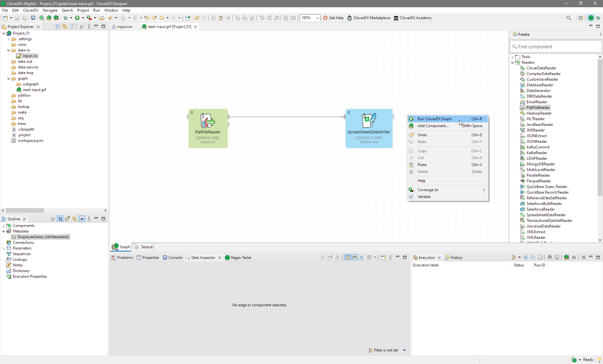Click the search magnifier icon in toolbar

click(x=568, y=18)
